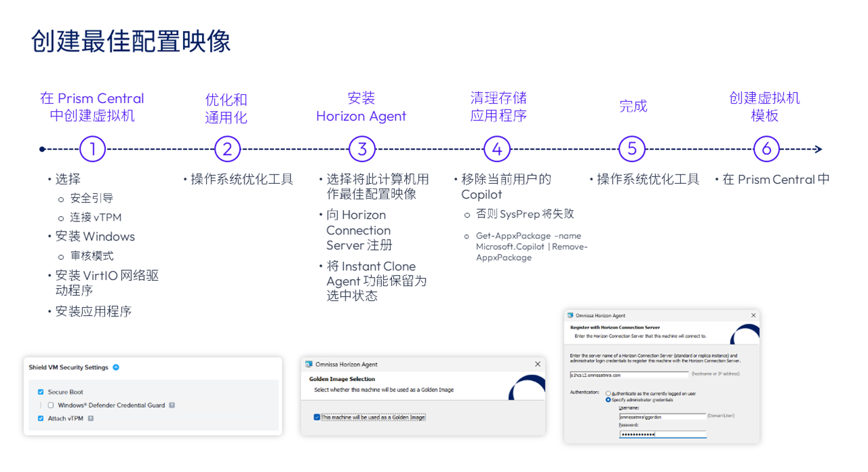Image resolution: width=868 pixels, height=472 pixels.
Task: Select 'Authenticate as the currently logged on user'
Action: click(608, 393)
